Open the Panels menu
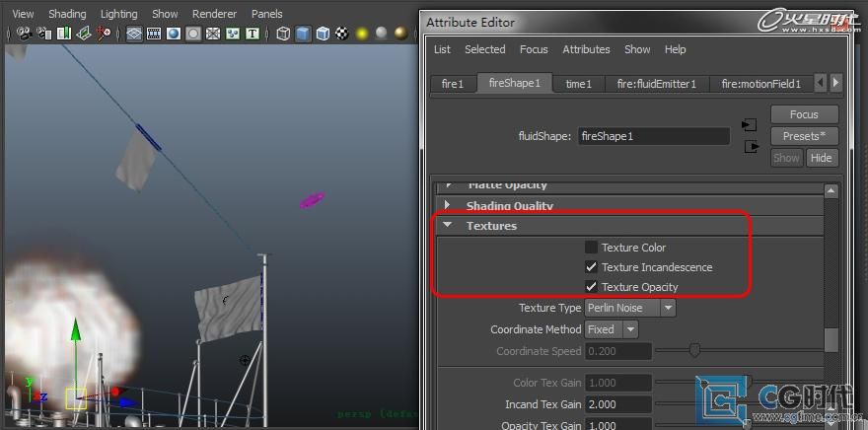 267,14
